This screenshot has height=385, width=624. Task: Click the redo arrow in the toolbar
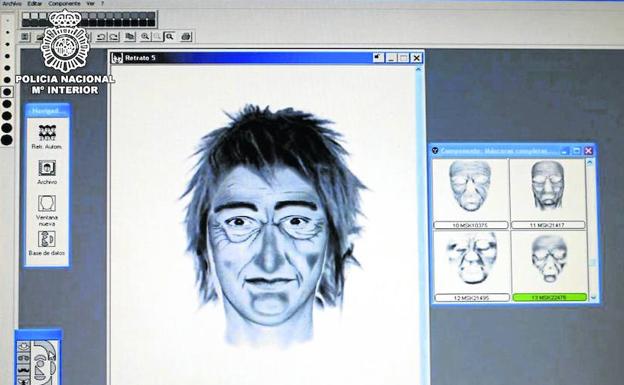[x=114, y=37]
